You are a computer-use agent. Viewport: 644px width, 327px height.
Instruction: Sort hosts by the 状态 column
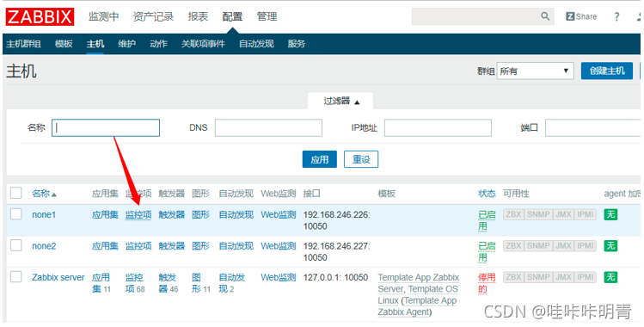[487, 194]
